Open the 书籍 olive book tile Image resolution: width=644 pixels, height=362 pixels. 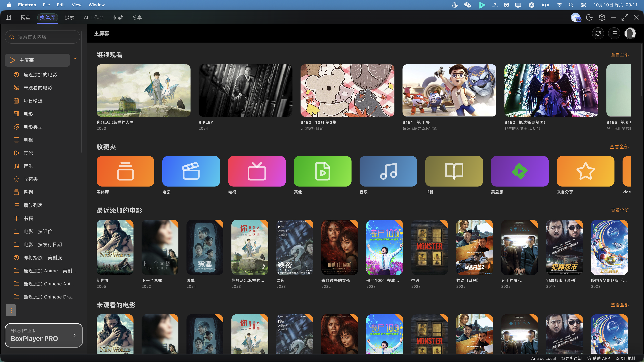(x=454, y=171)
